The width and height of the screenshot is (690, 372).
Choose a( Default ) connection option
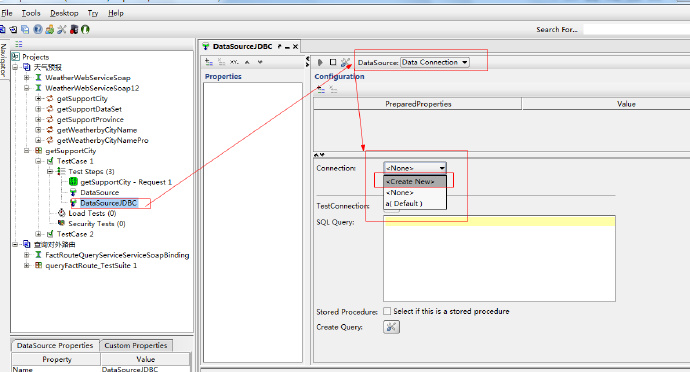[x=415, y=203]
